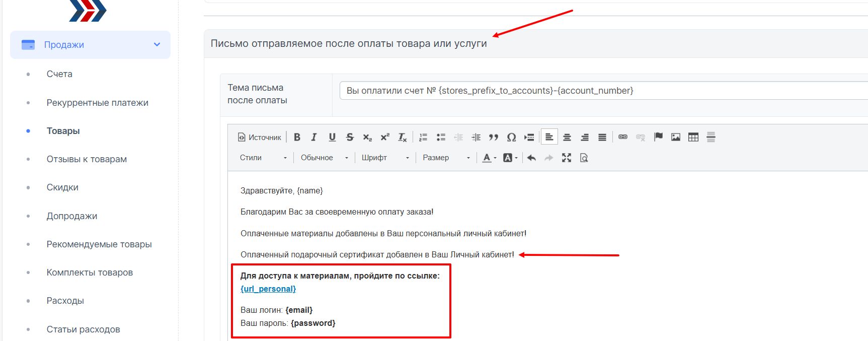This screenshot has width=868, height=341.
Task: Click the Оплаченный подарочный сертификат line
Action: pyautogui.click(x=377, y=255)
